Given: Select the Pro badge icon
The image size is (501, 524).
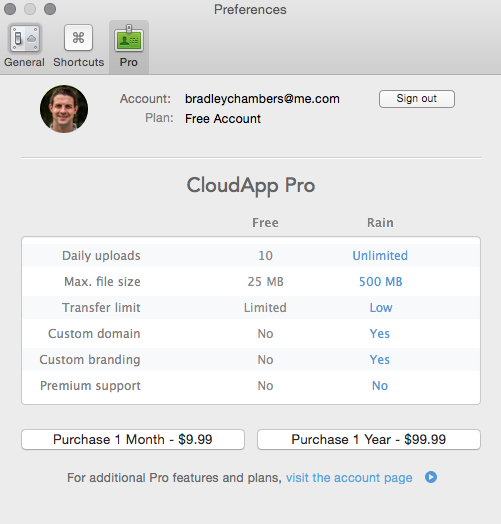Looking at the screenshot, I should click(129, 38).
